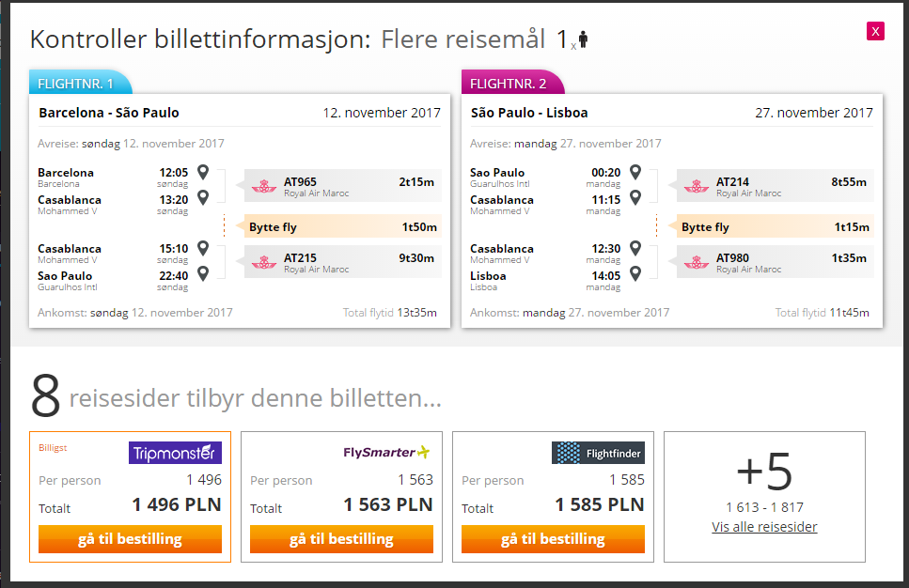The width and height of the screenshot is (909, 588).
Task: Click location pin for Sao Paulo 22:40 arrival
Action: coord(203,273)
